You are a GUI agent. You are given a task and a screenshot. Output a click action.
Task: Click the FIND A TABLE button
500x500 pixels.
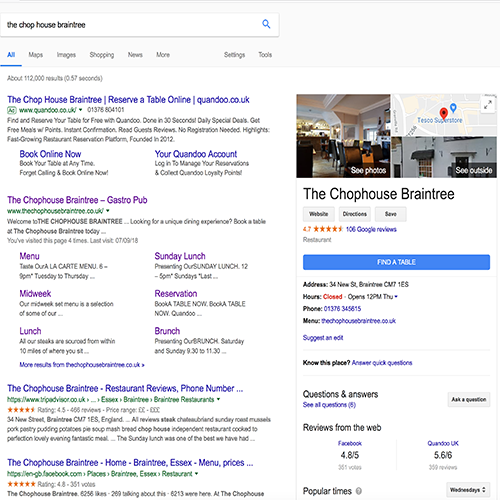tap(396, 262)
